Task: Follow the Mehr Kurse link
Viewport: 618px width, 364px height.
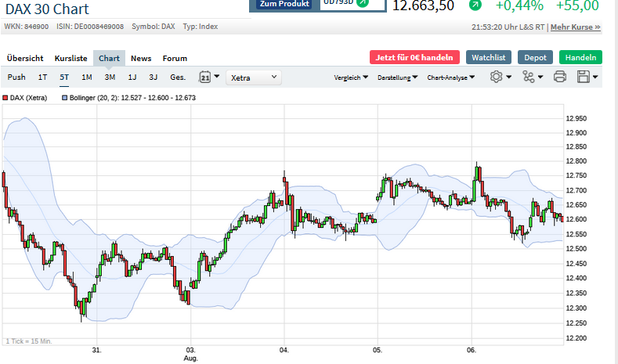Action: 576,27
